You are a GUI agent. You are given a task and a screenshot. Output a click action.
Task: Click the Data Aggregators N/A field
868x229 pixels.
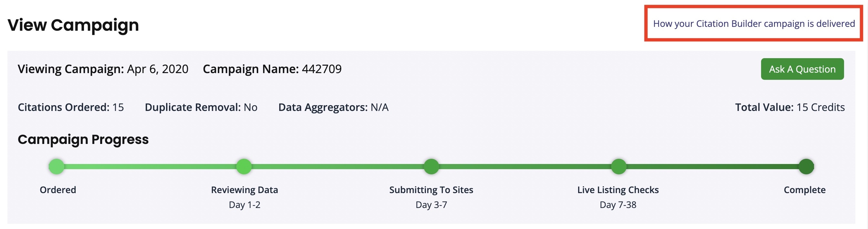(x=333, y=107)
